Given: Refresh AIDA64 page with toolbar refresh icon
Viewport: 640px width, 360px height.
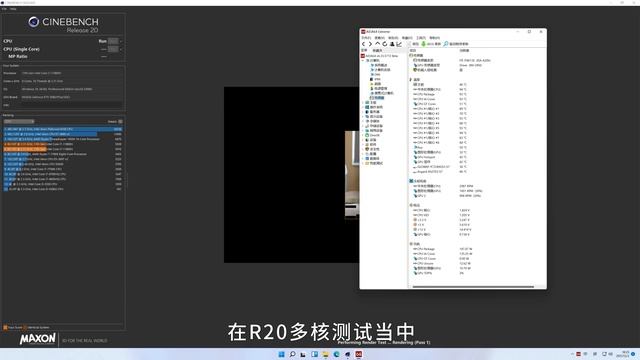Looking at the screenshot, I should pos(384,44).
